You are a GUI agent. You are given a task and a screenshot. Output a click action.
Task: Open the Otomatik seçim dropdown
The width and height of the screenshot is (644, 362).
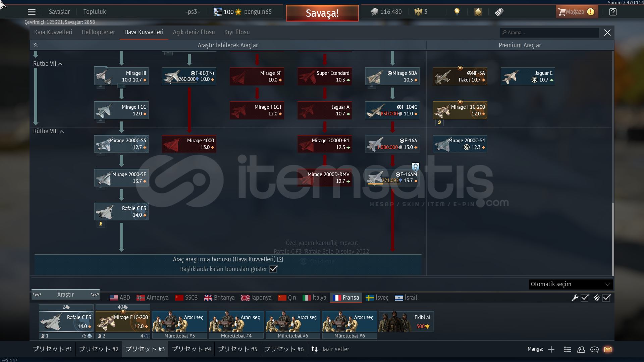click(571, 284)
